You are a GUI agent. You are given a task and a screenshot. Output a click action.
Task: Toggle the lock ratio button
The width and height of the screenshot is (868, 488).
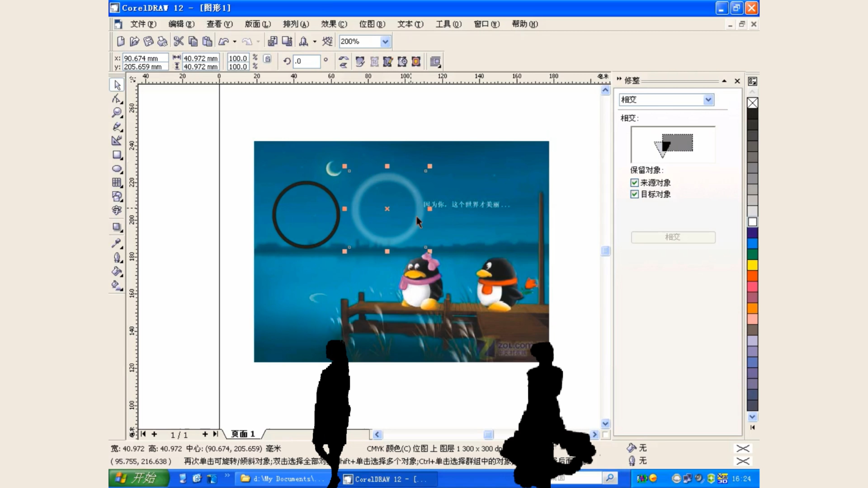[x=268, y=59]
